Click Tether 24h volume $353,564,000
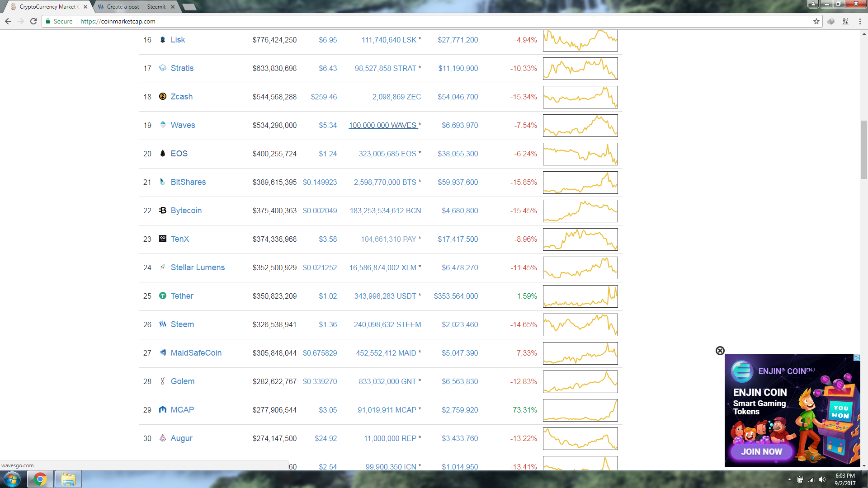868x488 pixels. [x=456, y=296]
